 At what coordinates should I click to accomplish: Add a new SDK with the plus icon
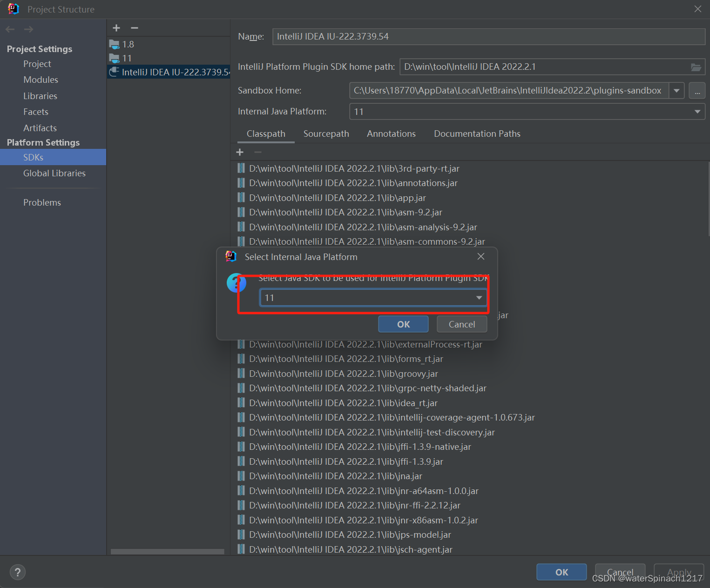116,28
